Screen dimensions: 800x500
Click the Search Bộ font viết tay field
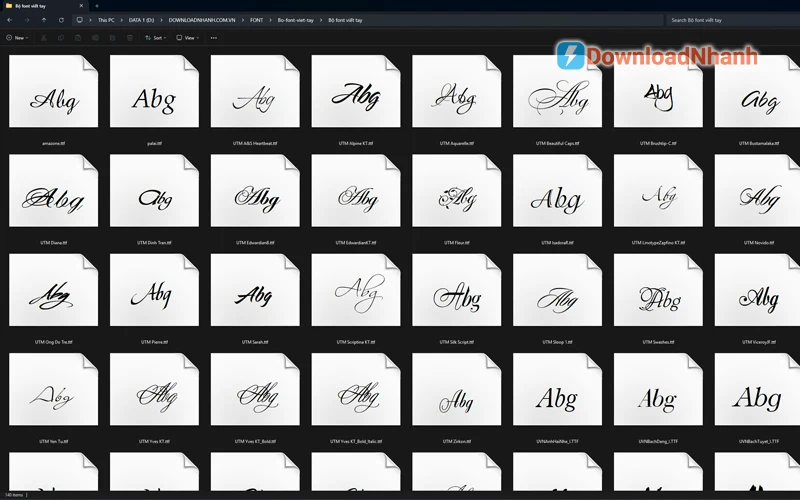pyautogui.click(x=733, y=20)
